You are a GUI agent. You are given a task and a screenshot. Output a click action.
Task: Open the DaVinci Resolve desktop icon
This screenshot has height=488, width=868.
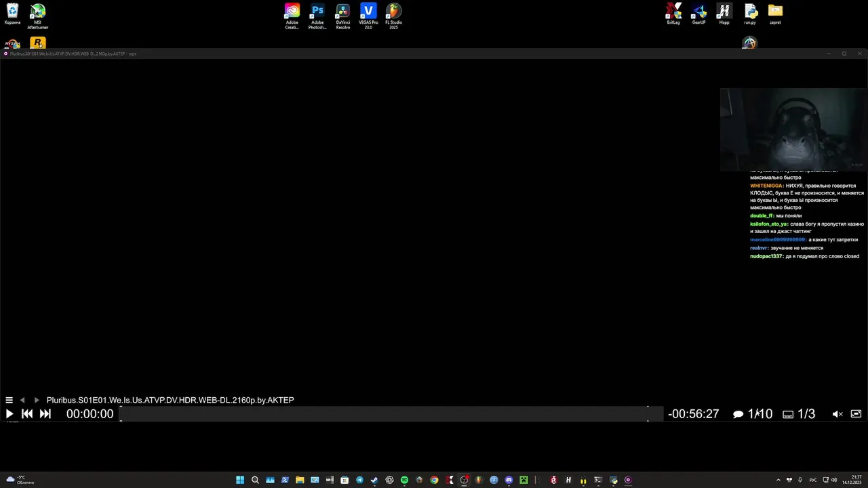[343, 16]
